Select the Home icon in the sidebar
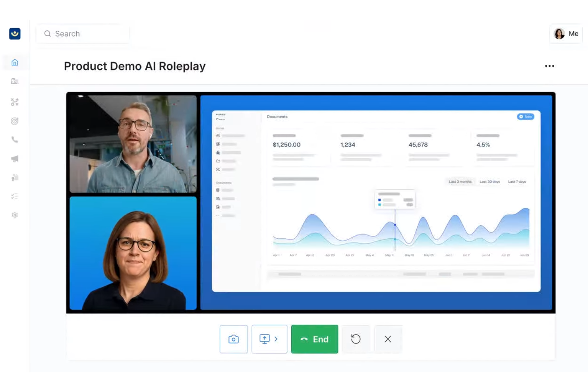 (x=15, y=62)
